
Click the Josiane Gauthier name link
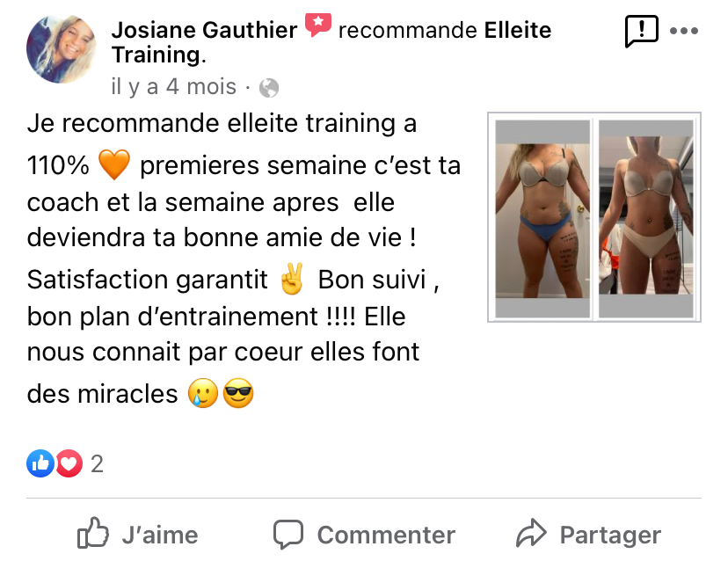click(204, 30)
